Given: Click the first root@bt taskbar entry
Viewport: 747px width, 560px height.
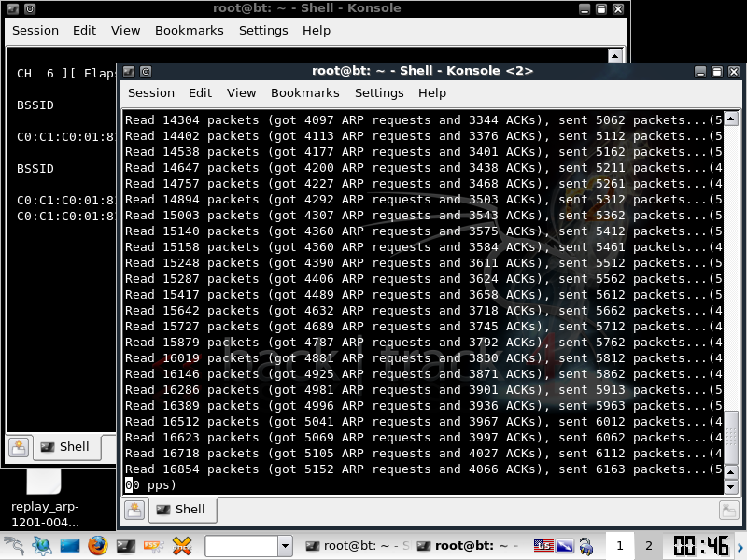Looking at the screenshot, I should point(357,545).
